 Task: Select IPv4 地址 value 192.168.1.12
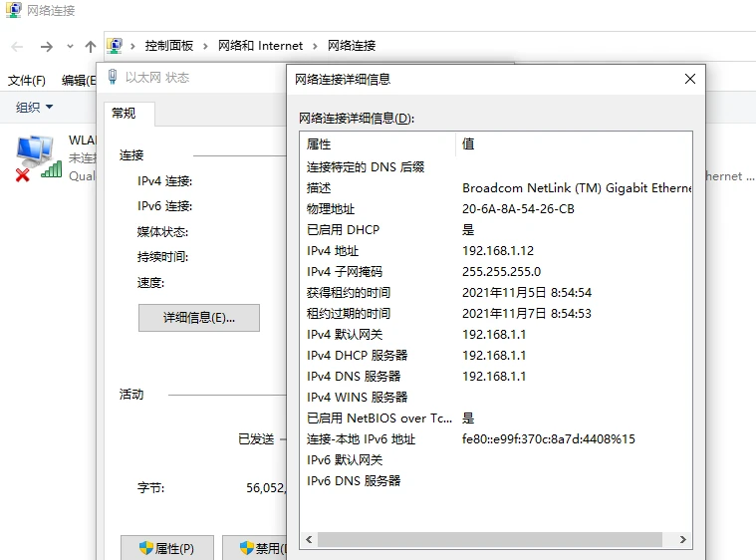498,251
